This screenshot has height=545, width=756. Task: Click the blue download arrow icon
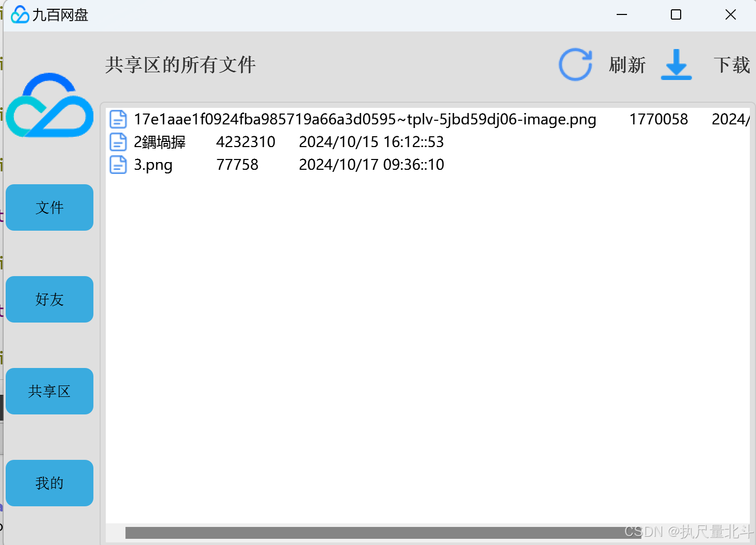pyautogui.click(x=676, y=65)
